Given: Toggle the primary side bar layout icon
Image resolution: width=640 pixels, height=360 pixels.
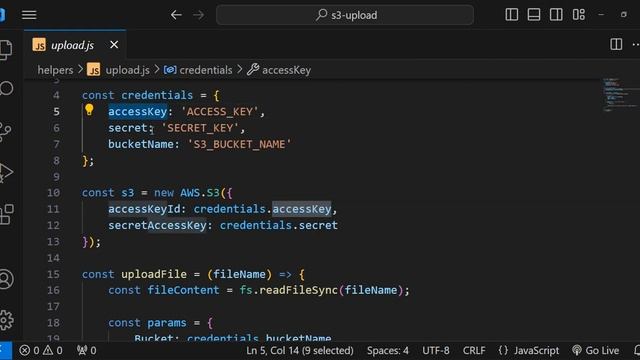Looking at the screenshot, I should (x=511, y=15).
